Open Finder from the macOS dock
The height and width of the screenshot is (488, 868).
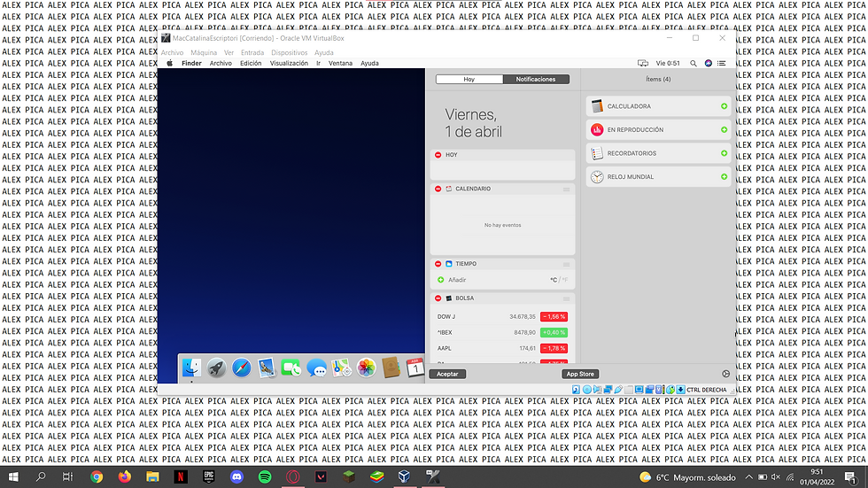pyautogui.click(x=191, y=368)
